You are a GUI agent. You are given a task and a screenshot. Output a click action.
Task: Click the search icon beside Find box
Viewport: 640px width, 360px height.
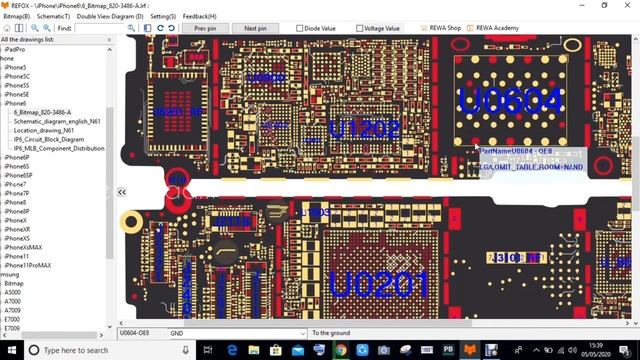point(131,28)
